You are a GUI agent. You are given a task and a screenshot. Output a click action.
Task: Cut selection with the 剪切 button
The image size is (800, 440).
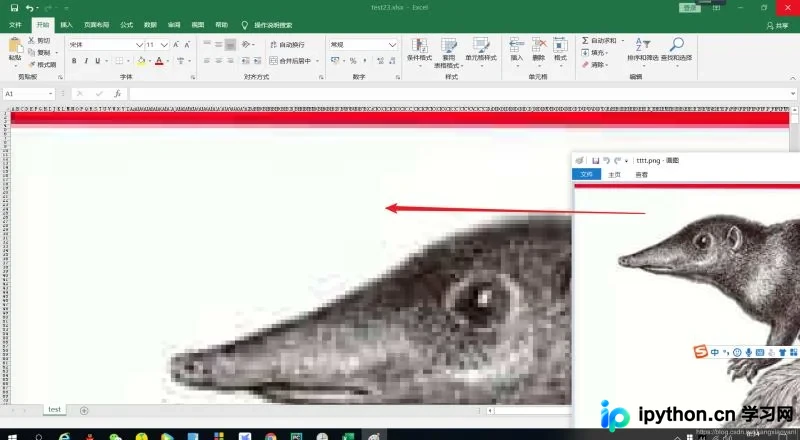pyautogui.click(x=40, y=40)
